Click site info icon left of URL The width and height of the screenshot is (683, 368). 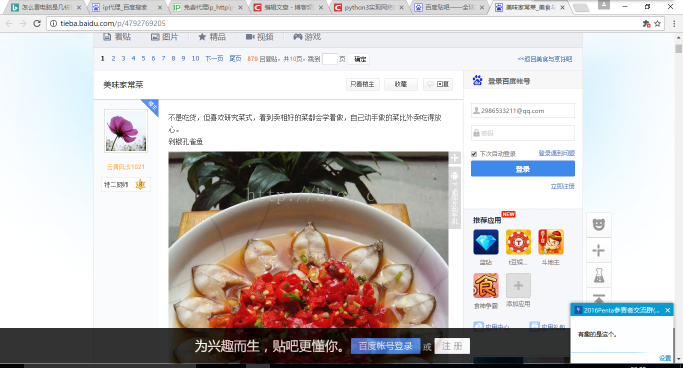pos(54,24)
